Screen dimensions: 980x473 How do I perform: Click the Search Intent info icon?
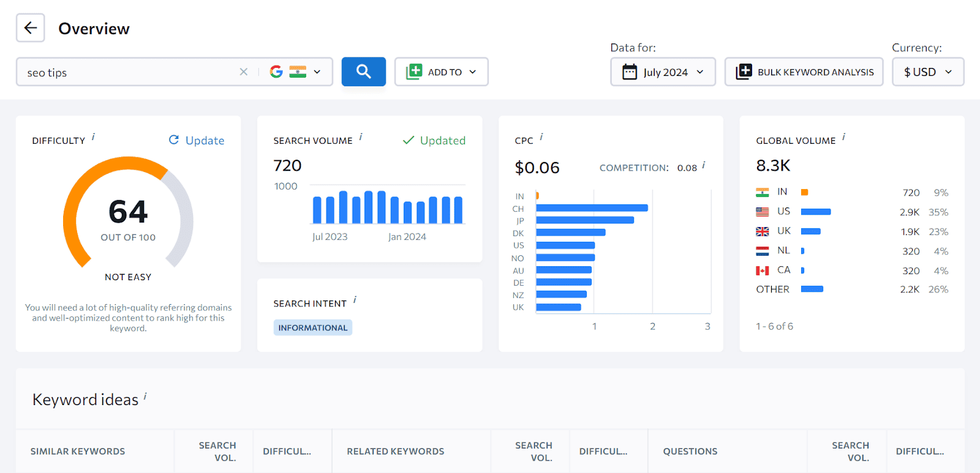pos(355,300)
